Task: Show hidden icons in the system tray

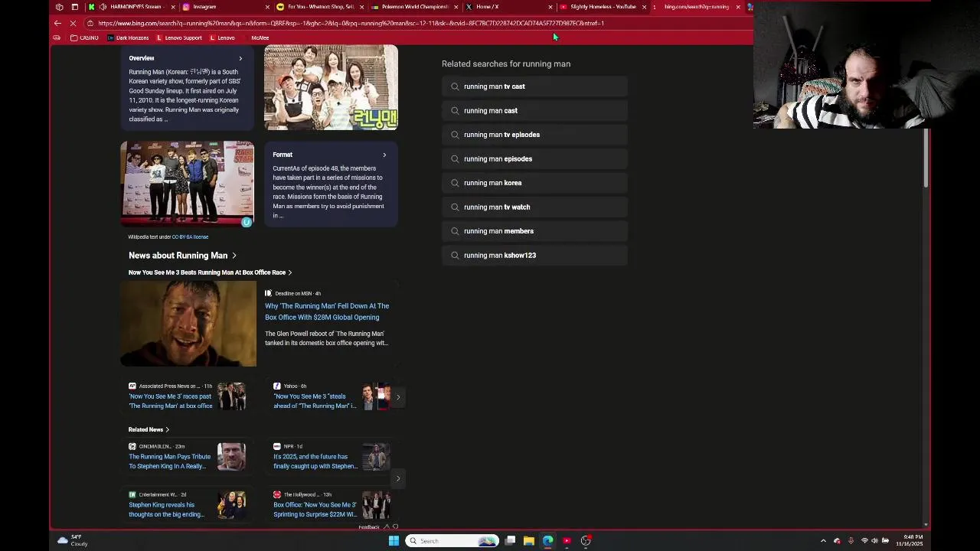Action: pos(824,541)
